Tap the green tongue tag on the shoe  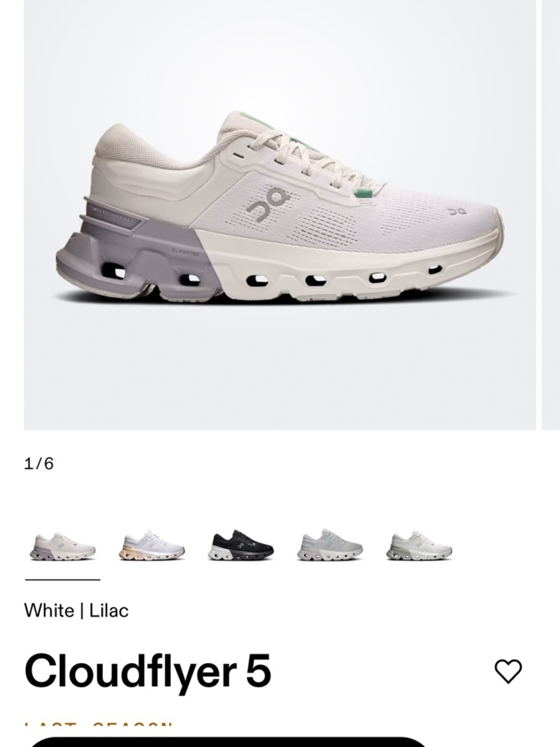tap(365, 193)
